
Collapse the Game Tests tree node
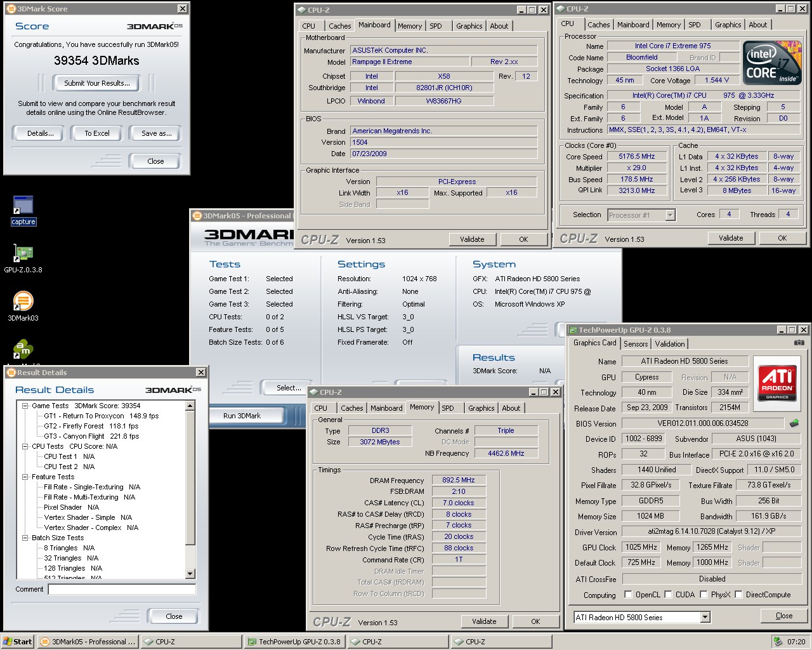click(25, 406)
